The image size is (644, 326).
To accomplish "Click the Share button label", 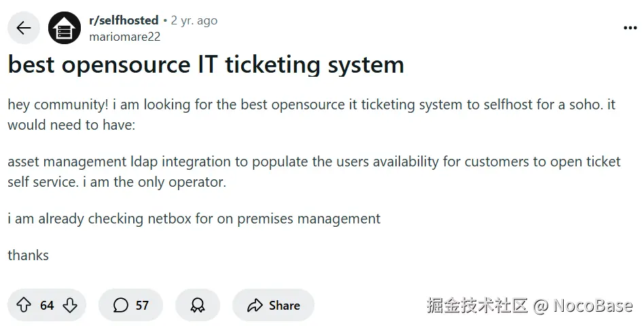I will coord(284,306).
